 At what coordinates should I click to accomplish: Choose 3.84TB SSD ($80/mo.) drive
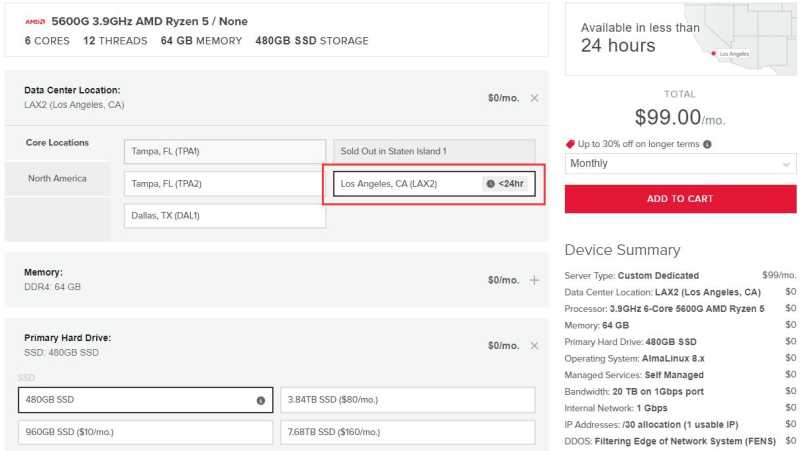click(408, 400)
